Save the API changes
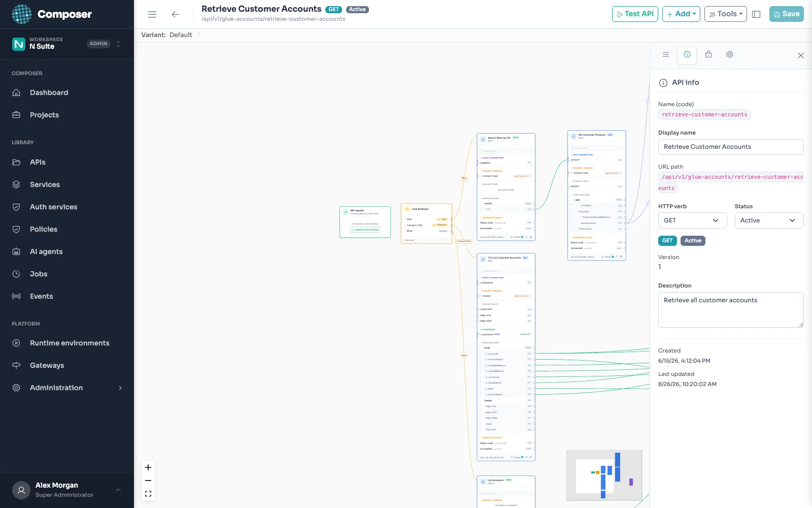Image resolution: width=812 pixels, height=508 pixels. [786, 14]
